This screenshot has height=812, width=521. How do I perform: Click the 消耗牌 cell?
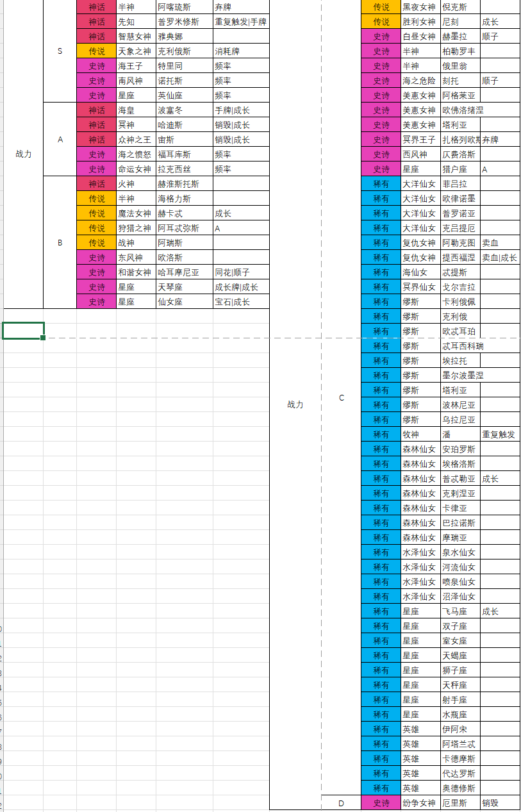241,51
